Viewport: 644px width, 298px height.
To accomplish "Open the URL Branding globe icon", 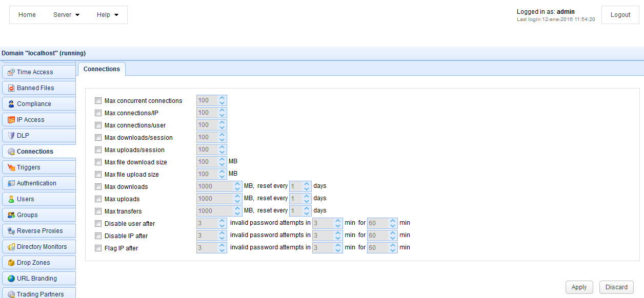I will pos(10,278).
